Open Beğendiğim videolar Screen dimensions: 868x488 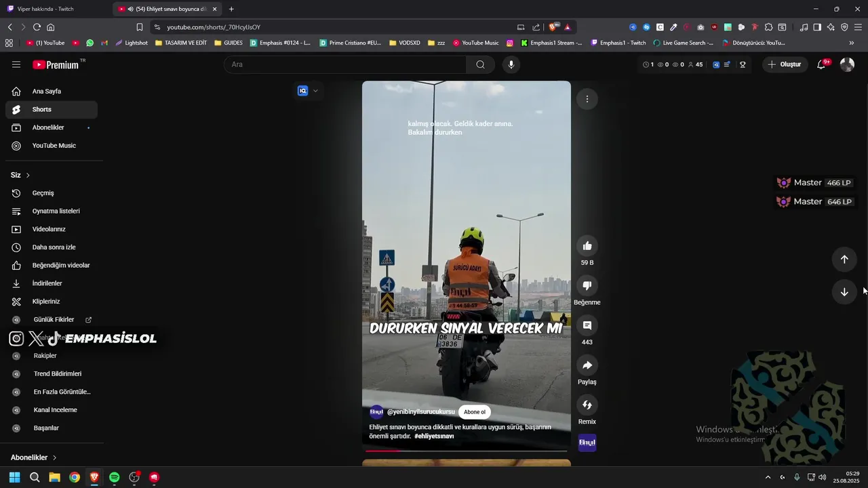[x=52, y=265]
